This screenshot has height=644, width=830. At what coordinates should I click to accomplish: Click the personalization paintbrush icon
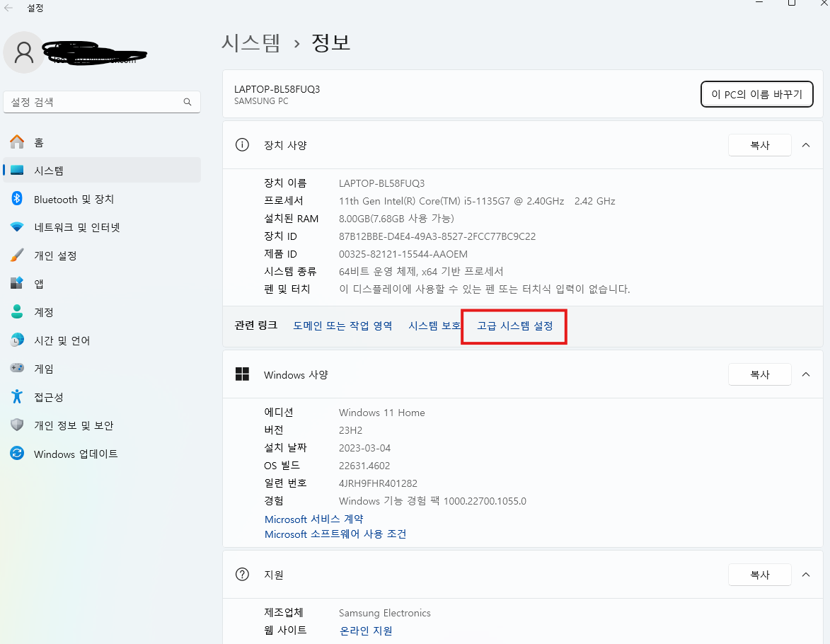coord(17,255)
